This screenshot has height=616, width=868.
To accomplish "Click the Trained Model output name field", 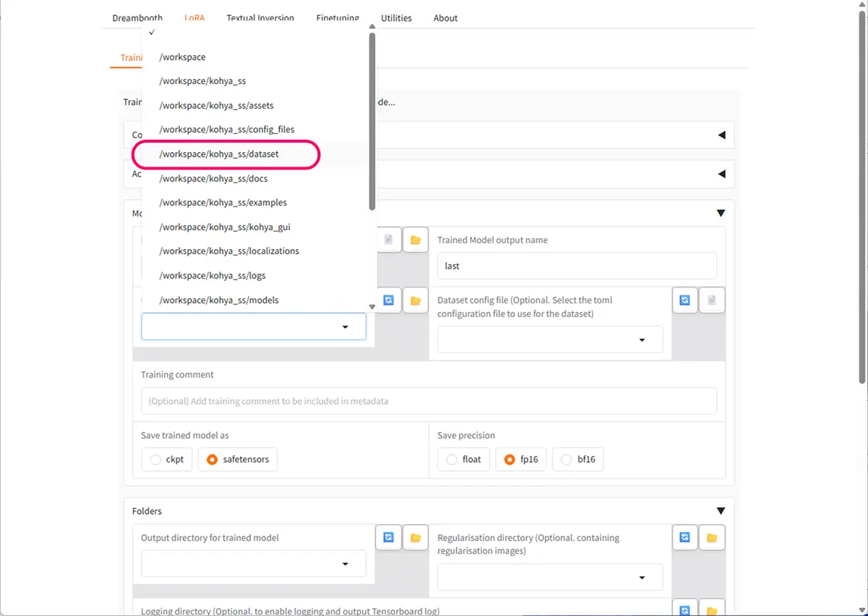I will (x=577, y=266).
